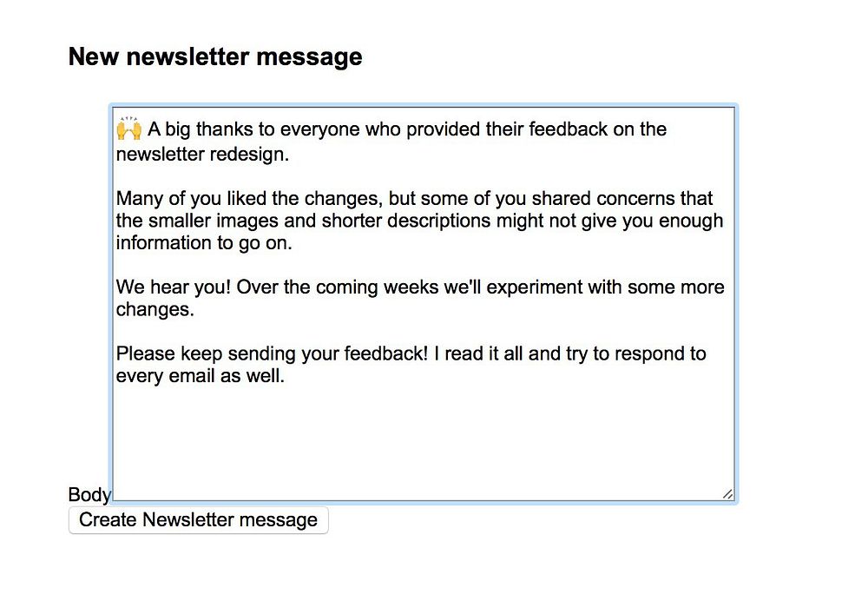Click the phrase 'We hear you!'
The width and height of the screenshot is (868, 601).
point(174,287)
